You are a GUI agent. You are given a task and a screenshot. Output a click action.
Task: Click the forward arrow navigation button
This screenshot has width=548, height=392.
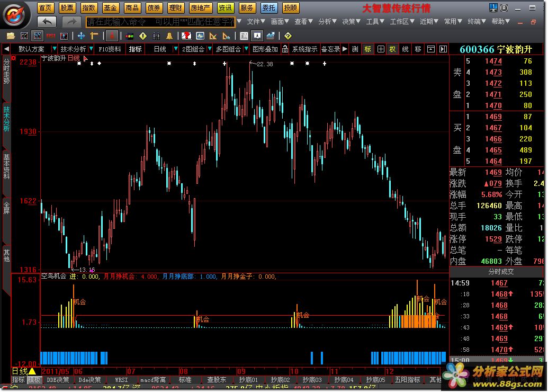click(x=71, y=22)
